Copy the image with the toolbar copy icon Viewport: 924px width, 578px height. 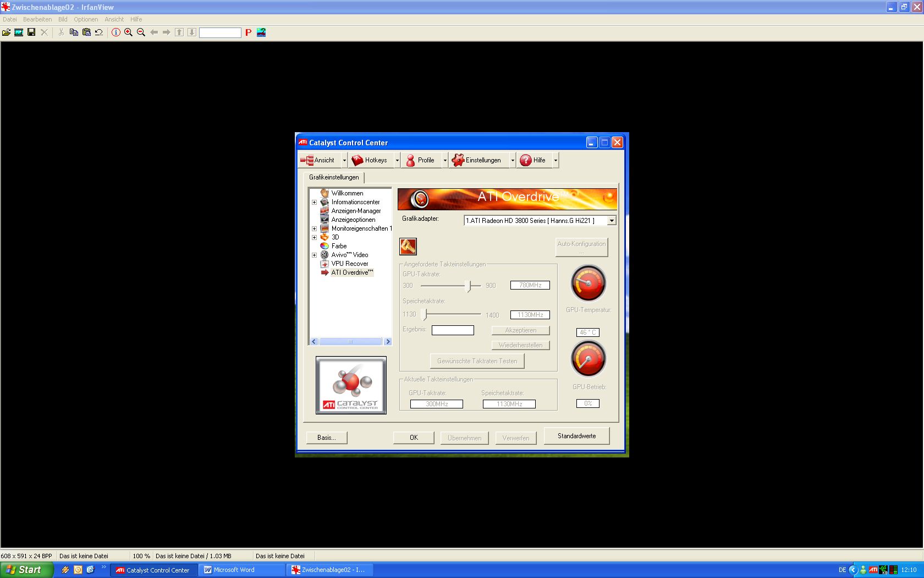pyautogui.click(x=74, y=32)
